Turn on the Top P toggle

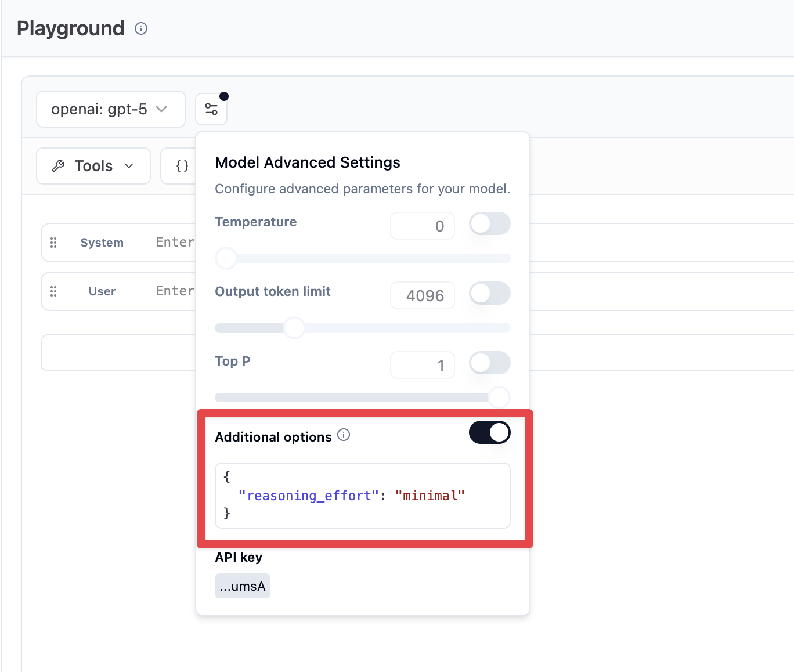489,363
